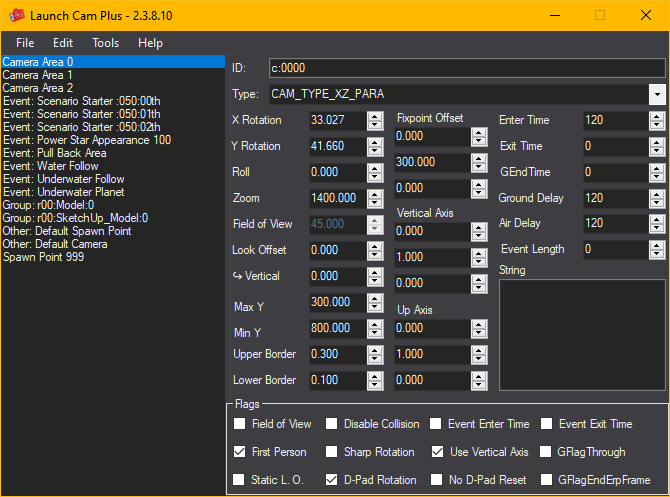The height and width of the screenshot is (497, 670).
Task: Select Spawn Point 999 entry
Action: pyautogui.click(x=113, y=257)
